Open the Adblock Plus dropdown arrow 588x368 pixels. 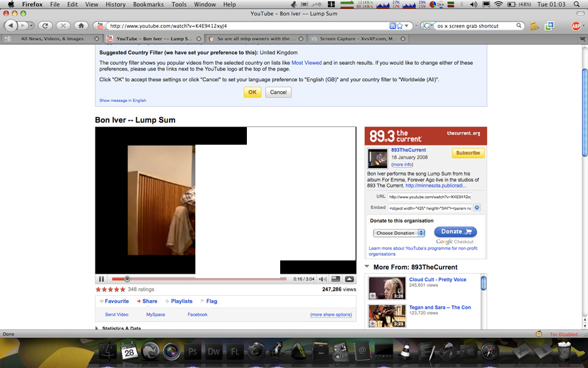click(x=584, y=26)
